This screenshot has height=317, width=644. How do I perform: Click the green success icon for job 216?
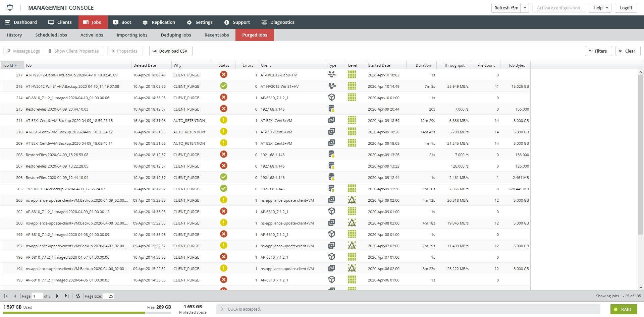224,86
